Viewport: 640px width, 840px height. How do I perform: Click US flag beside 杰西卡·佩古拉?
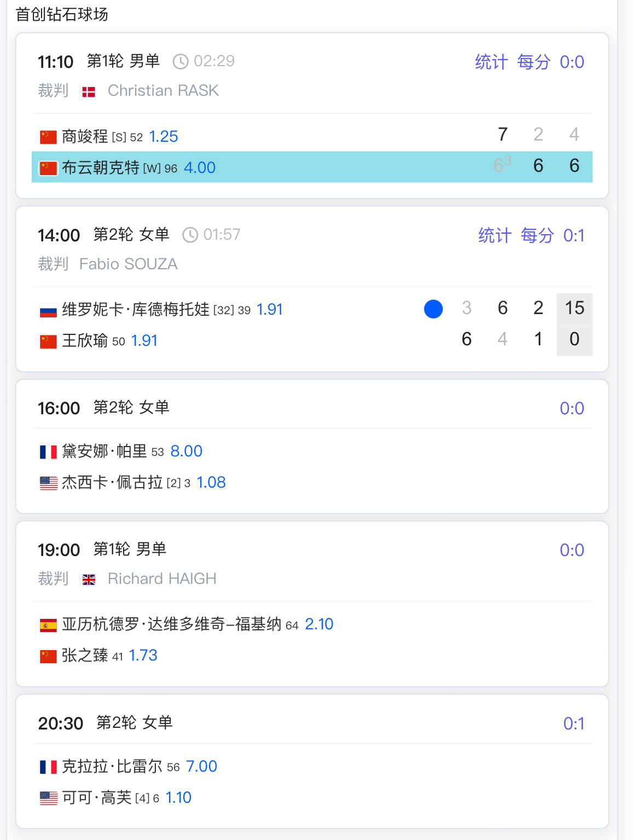pyautogui.click(x=48, y=483)
